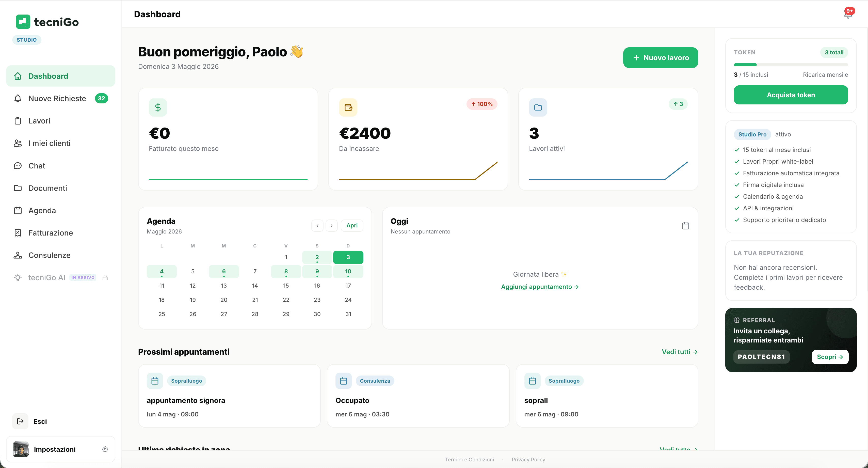This screenshot has width=868, height=468.
Task: Open Documenti from the sidebar
Action: click(61, 188)
